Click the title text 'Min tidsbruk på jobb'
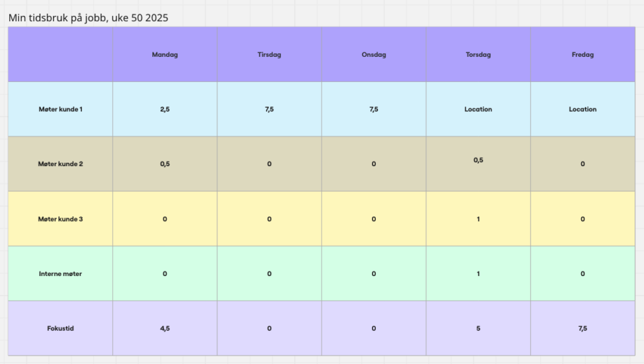The height and width of the screenshot is (364, 644). pos(88,18)
